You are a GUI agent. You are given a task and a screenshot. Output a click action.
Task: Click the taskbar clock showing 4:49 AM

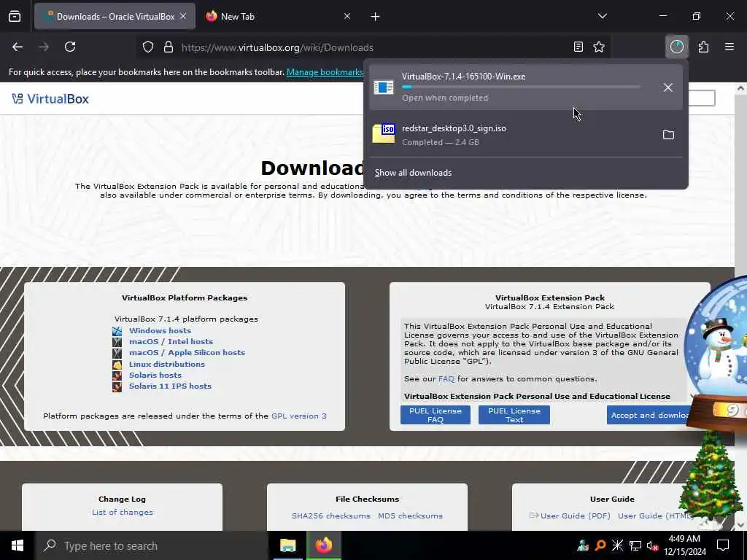684,545
